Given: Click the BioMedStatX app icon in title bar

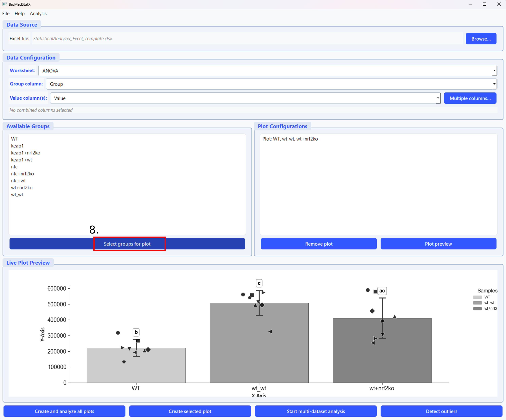Looking at the screenshot, I should click(4, 4).
